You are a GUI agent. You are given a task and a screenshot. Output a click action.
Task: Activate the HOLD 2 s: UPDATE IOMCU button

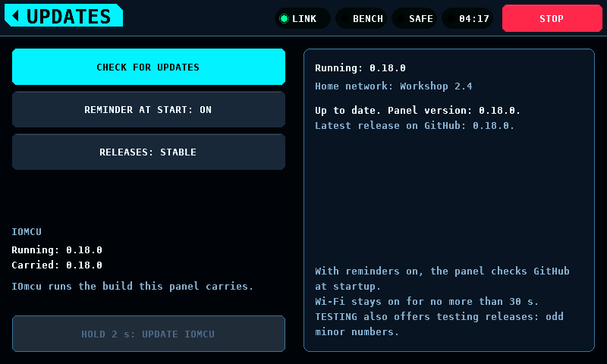click(149, 334)
